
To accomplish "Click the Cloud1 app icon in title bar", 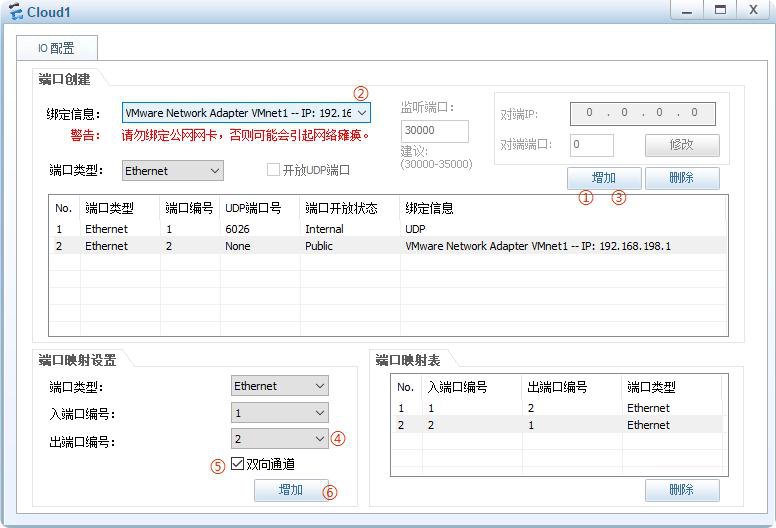I will point(15,12).
